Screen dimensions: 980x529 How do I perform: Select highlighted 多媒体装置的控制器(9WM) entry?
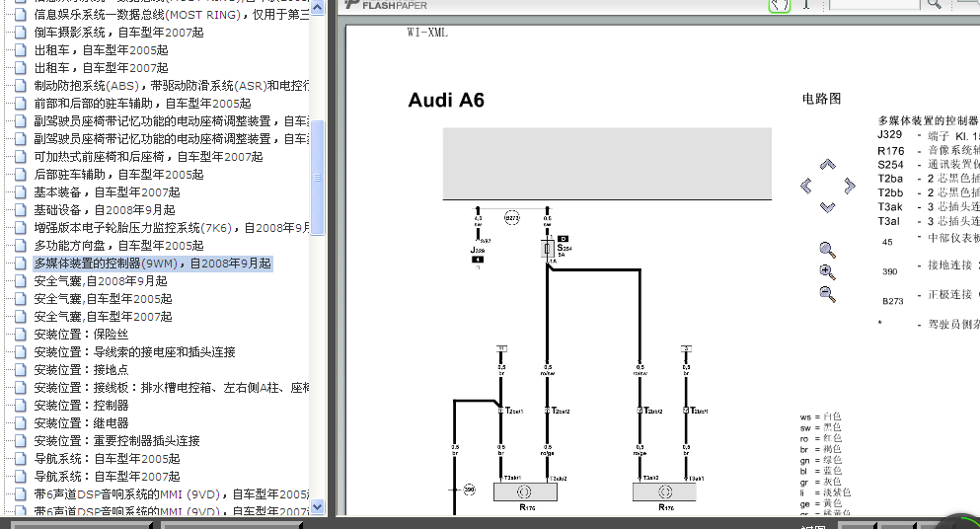pyautogui.click(x=153, y=264)
